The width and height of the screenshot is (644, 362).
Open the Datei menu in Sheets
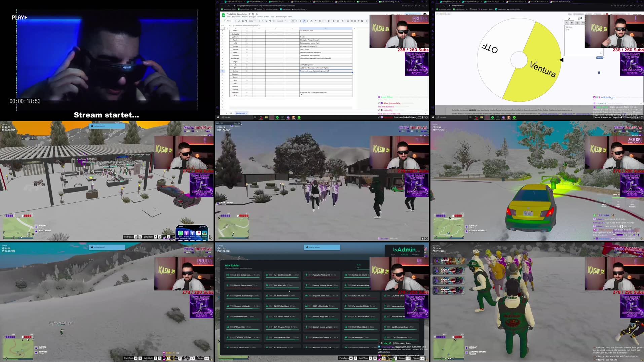(x=229, y=17)
